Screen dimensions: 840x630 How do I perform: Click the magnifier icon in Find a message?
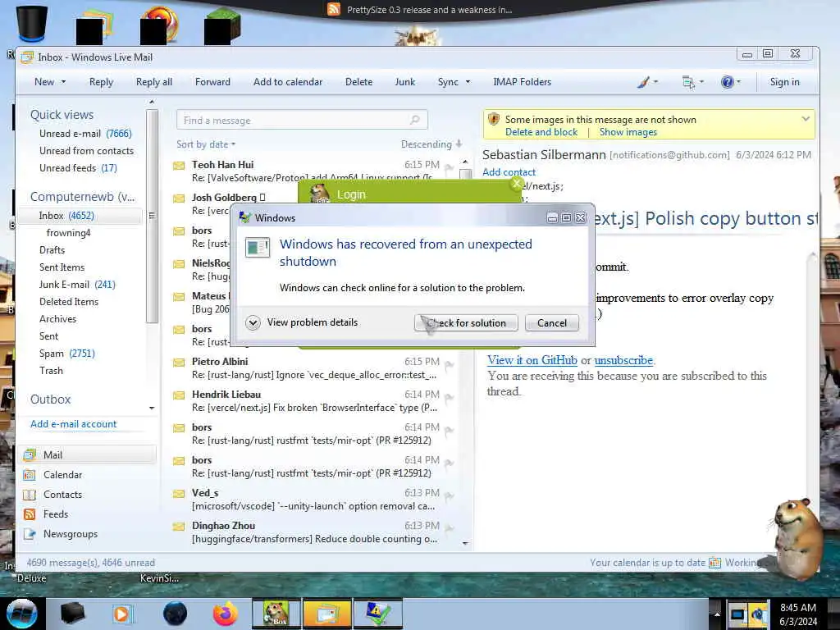pyautogui.click(x=414, y=120)
